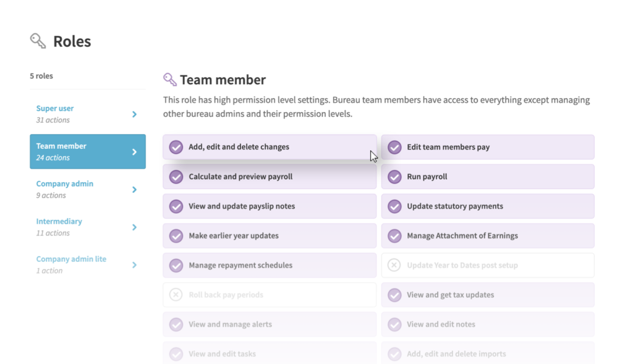Screen dimensions: 633x364
Task: Click the checkmark icon for Run payroll
Action: click(x=394, y=177)
